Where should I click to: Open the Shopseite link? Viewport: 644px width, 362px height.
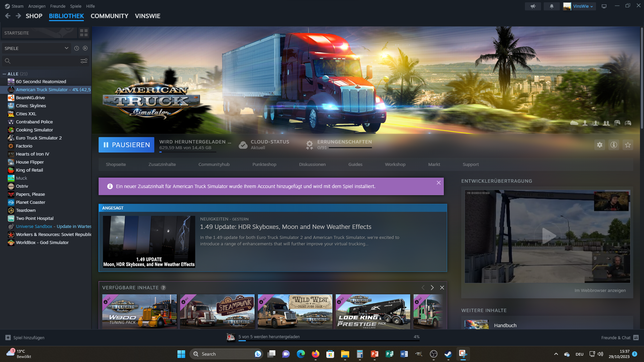point(116,164)
